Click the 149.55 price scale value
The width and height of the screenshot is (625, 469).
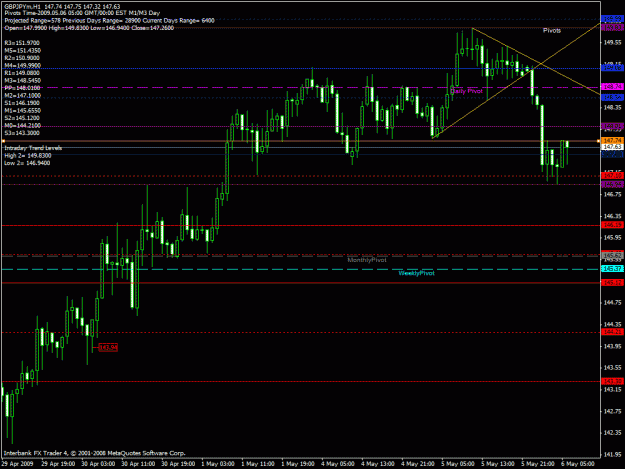(613, 42)
